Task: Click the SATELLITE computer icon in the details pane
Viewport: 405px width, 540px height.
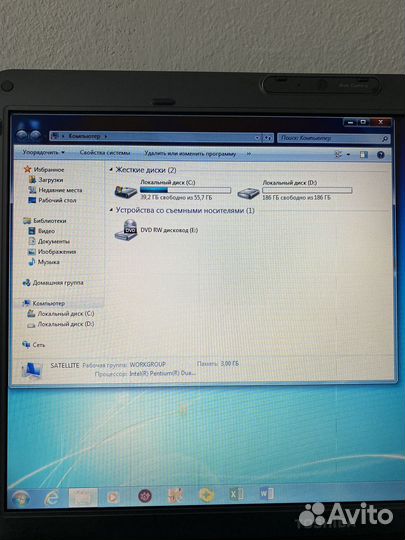Action: click(x=32, y=370)
